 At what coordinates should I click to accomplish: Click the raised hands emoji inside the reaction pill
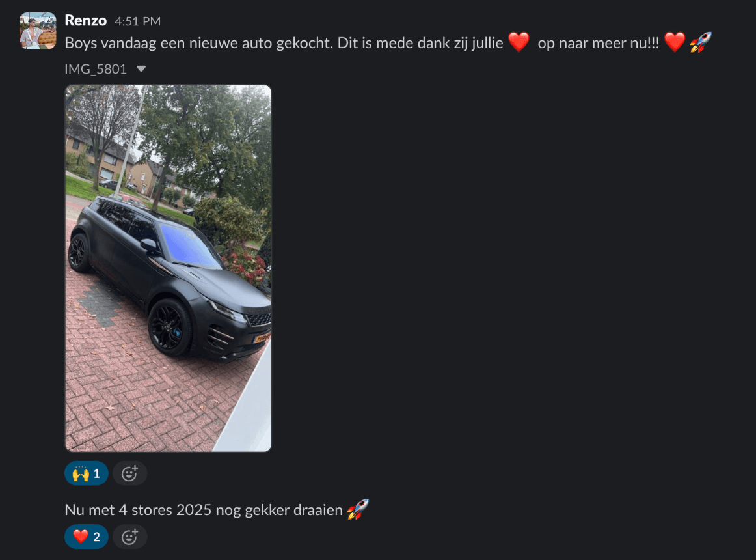[x=81, y=473]
